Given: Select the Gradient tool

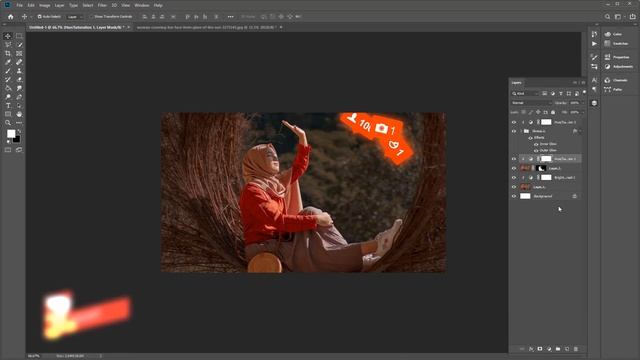Looking at the screenshot, I should (8, 88).
